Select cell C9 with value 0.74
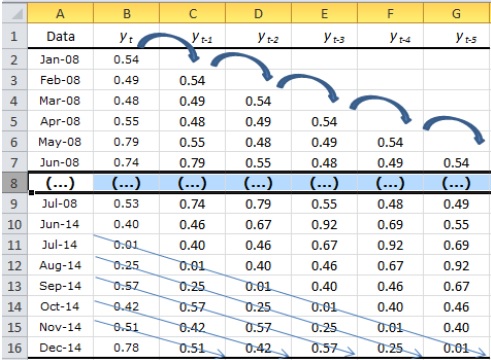This screenshot has height=360, width=491. (192, 204)
